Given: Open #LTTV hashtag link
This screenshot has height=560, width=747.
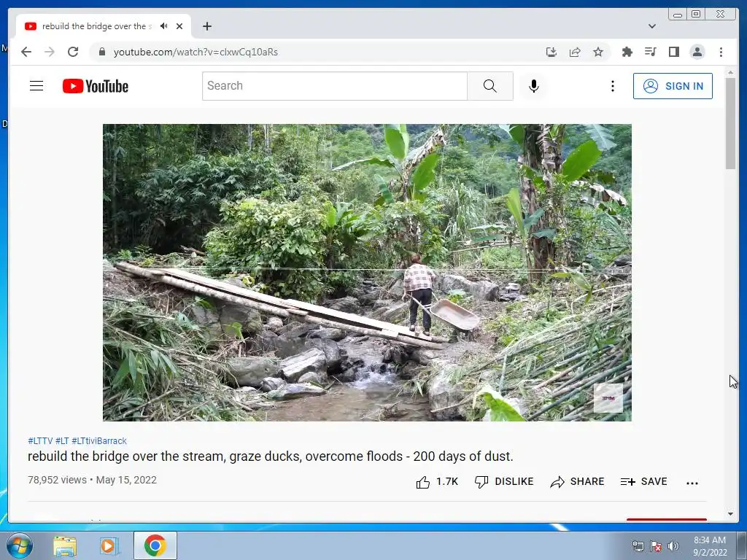Looking at the screenshot, I should 40,441.
